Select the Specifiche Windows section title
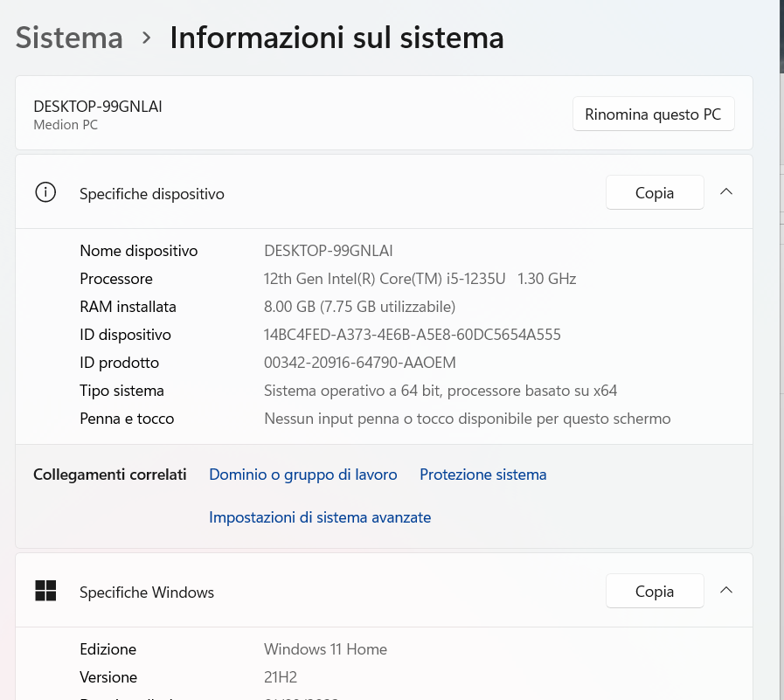 [x=147, y=593]
